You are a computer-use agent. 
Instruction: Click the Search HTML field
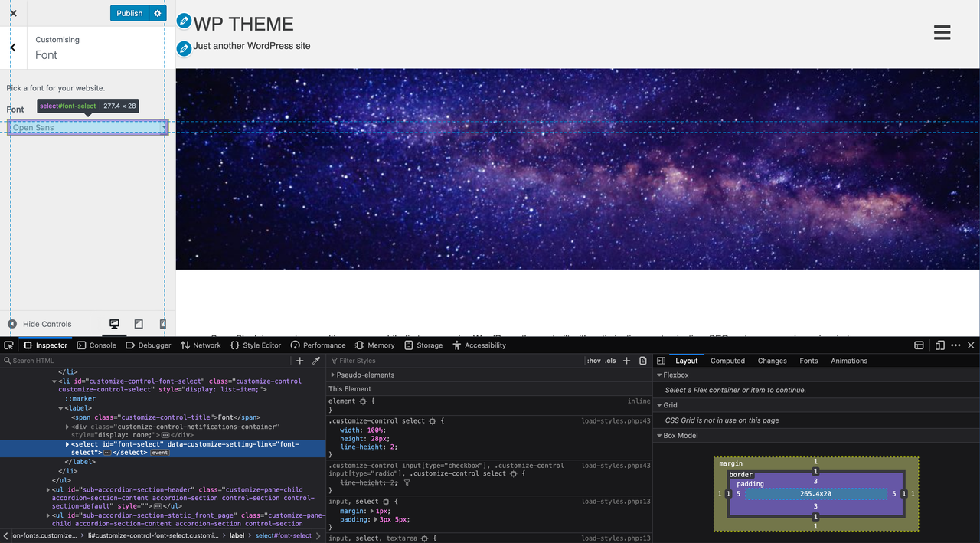coord(145,361)
